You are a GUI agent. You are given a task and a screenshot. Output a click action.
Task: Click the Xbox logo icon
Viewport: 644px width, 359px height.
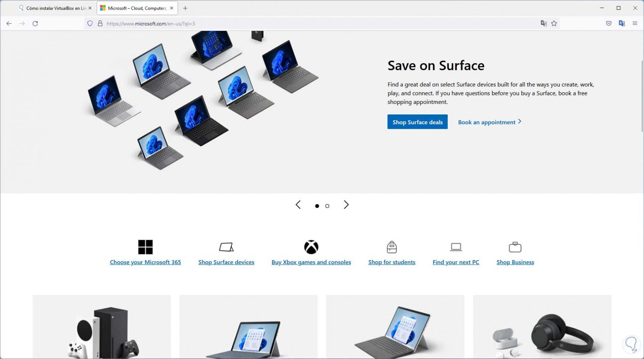click(311, 247)
